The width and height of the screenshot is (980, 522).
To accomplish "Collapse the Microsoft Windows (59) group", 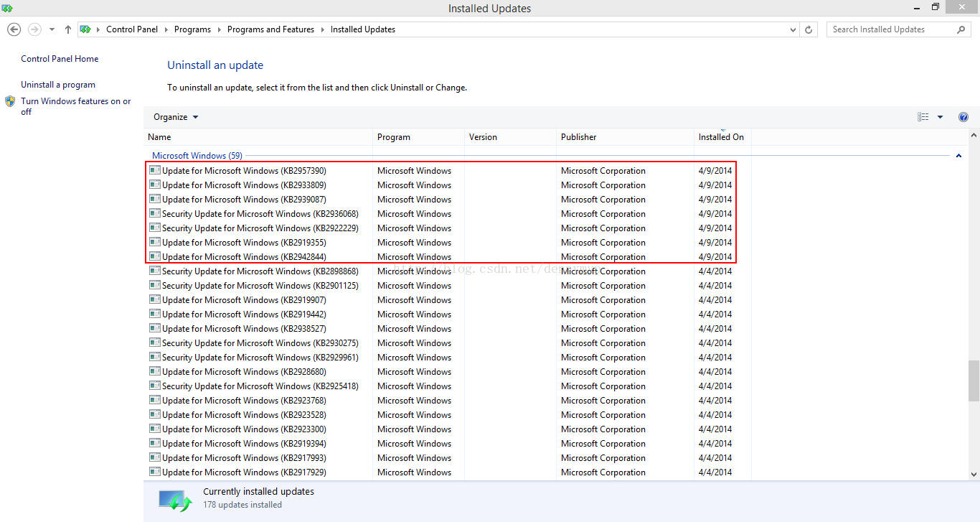I will [958, 156].
